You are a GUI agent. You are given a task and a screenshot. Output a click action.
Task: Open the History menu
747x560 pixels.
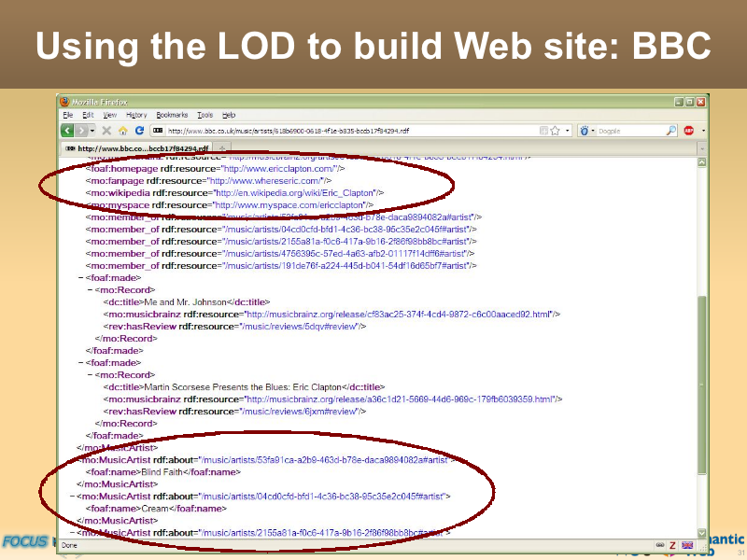(136, 115)
